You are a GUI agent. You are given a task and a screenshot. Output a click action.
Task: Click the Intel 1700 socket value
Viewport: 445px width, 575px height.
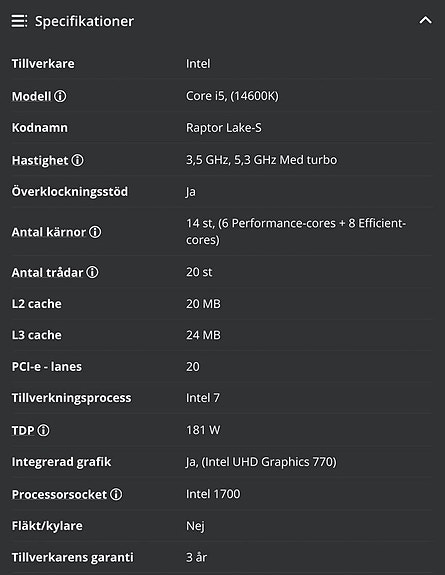(x=213, y=494)
